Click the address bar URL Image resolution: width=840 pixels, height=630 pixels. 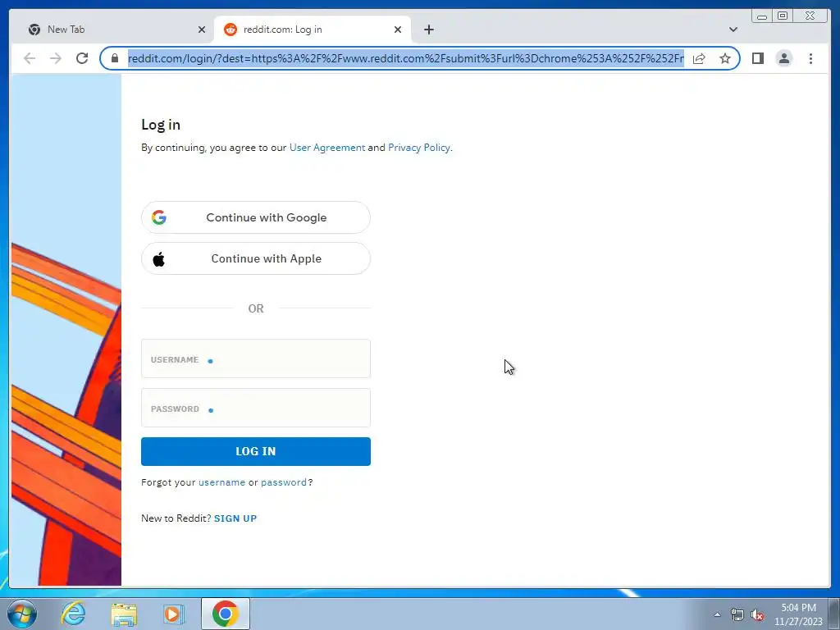point(405,58)
